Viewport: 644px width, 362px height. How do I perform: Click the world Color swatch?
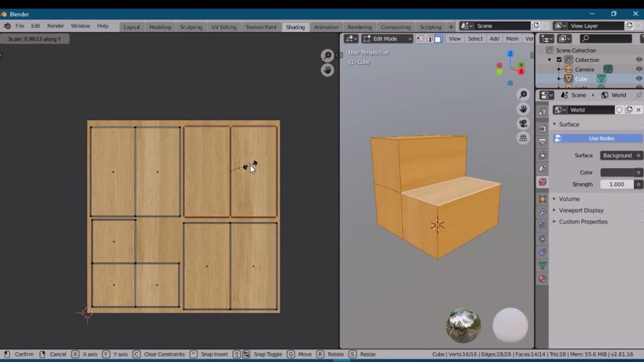tap(617, 172)
